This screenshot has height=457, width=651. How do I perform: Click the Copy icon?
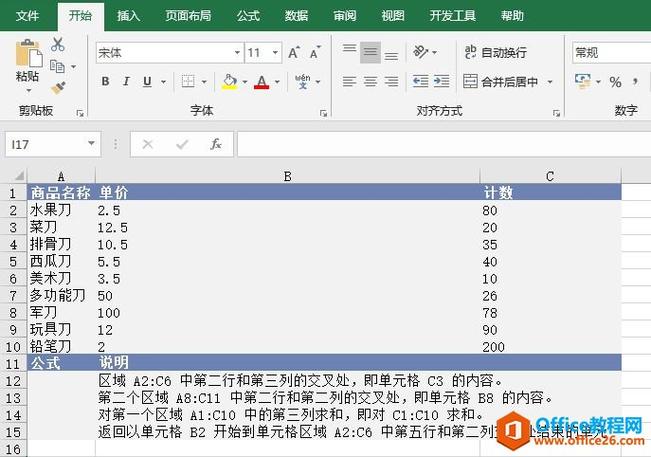click(x=57, y=66)
